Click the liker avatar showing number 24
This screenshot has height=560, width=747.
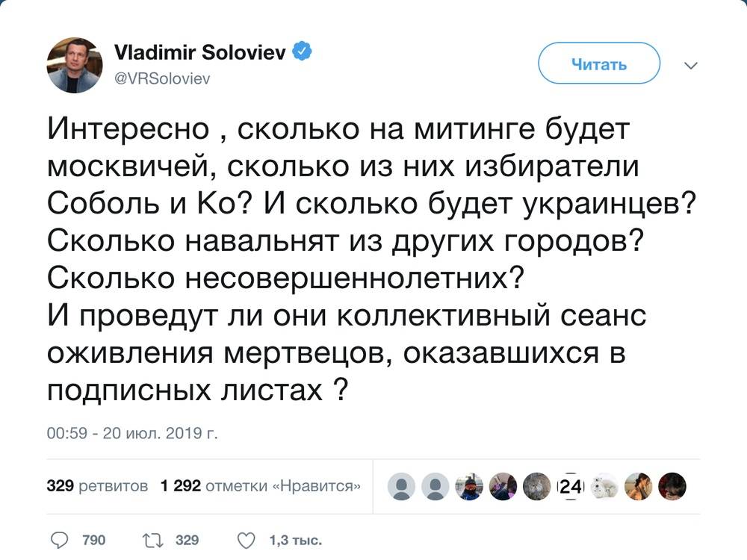571,487
